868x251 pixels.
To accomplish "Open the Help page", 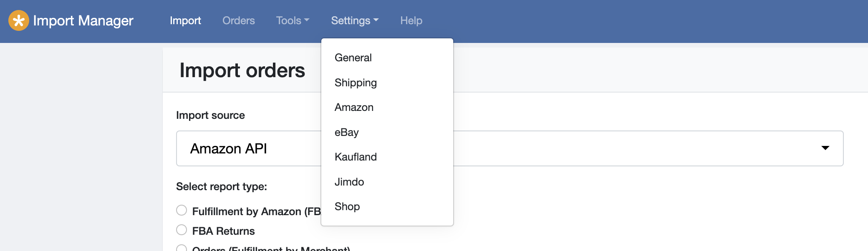I will pyautogui.click(x=411, y=20).
